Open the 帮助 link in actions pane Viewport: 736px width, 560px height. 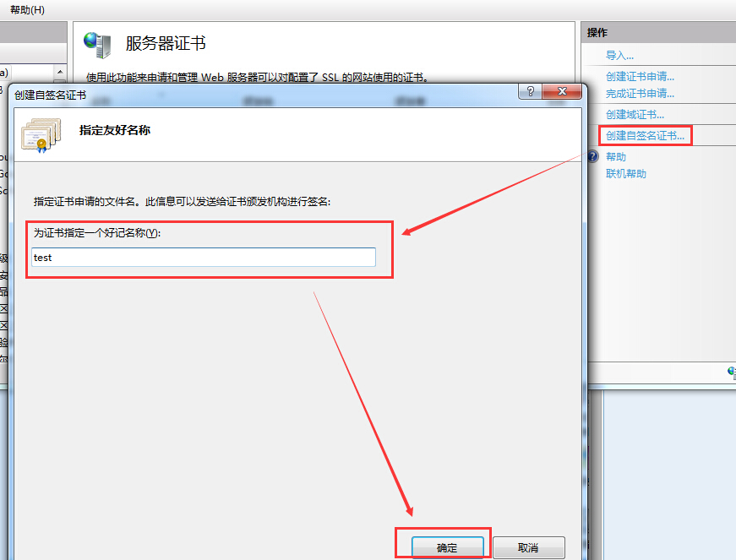pyautogui.click(x=616, y=157)
